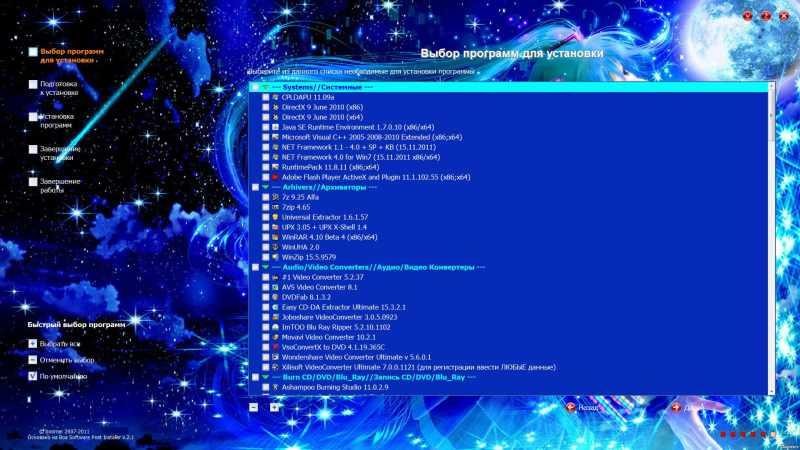Click the WinZip 15.5.9579 icon
Screen dimensions: 800x450
tap(276, 257)
